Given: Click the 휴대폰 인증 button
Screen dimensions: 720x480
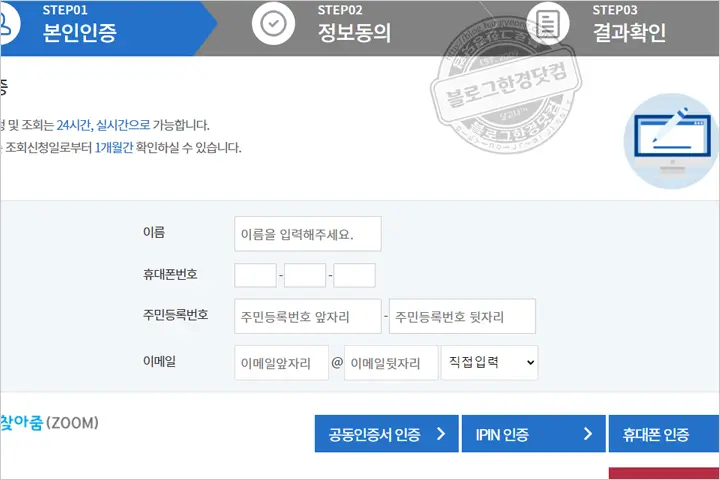Looking at the screenshot, I should (664, 434).
